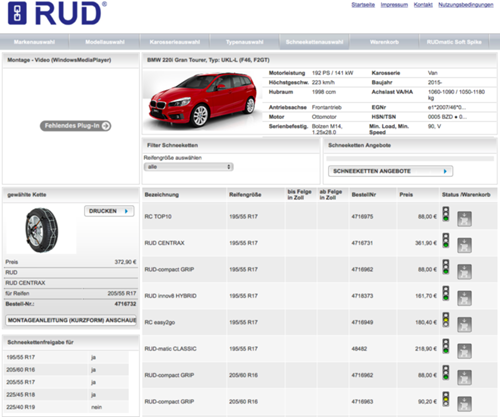Select the RC TOP10 row name
Image resolution: width=500 pixels, height=417 pixels.
pos(158,217)
